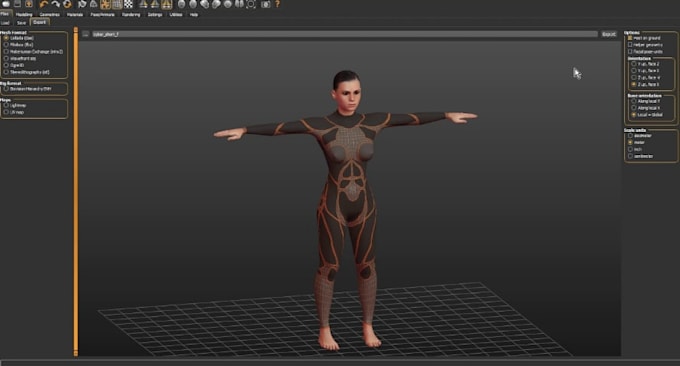Set scale units to centimeter

pos(641,156)
